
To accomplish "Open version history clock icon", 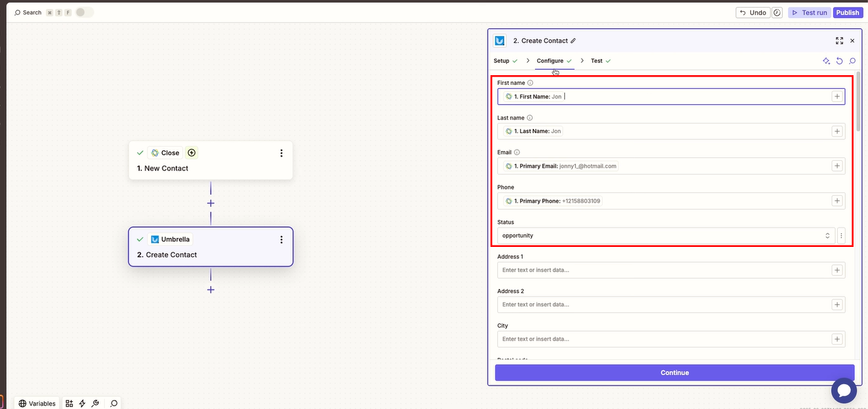I will point(778,12).
